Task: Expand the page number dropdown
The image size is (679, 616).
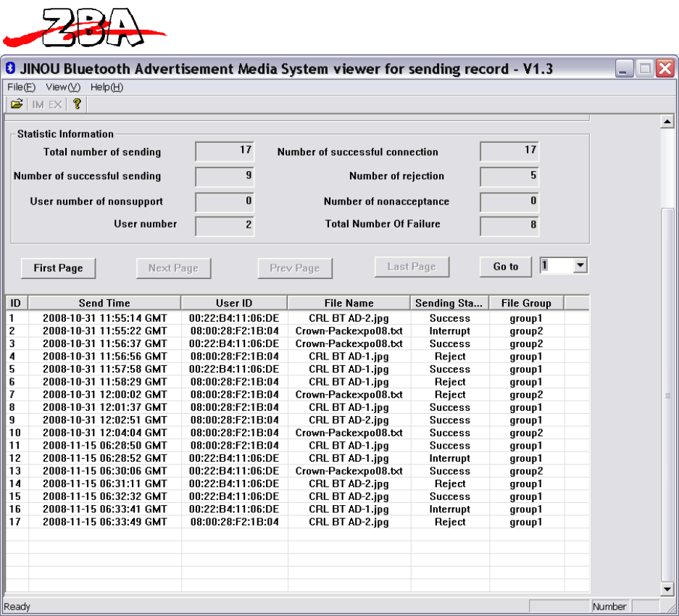Action: click(580, 265)
